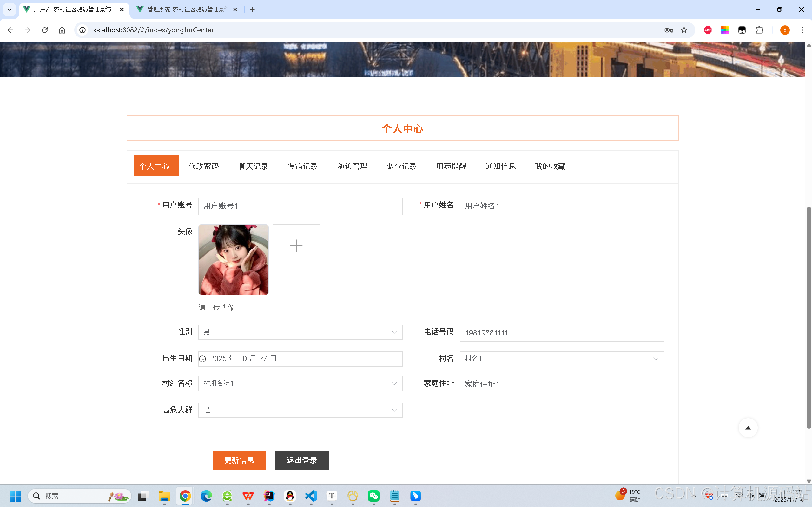The height and width of the screenshot is (507, 812).
Task: Open the Extensions puzzle icon
Action: (759, 30)
